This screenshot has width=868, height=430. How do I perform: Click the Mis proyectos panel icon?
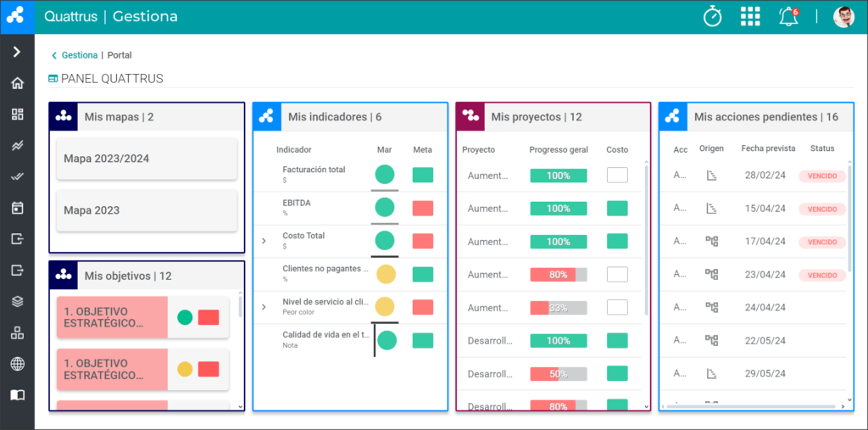[470, 117]
